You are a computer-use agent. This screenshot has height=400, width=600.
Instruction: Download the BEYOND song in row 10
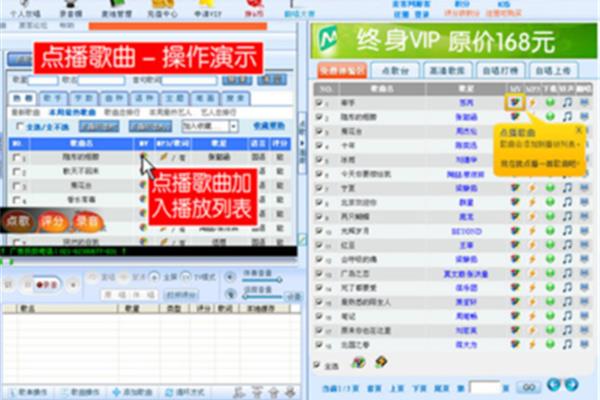(x=550, y=230)
